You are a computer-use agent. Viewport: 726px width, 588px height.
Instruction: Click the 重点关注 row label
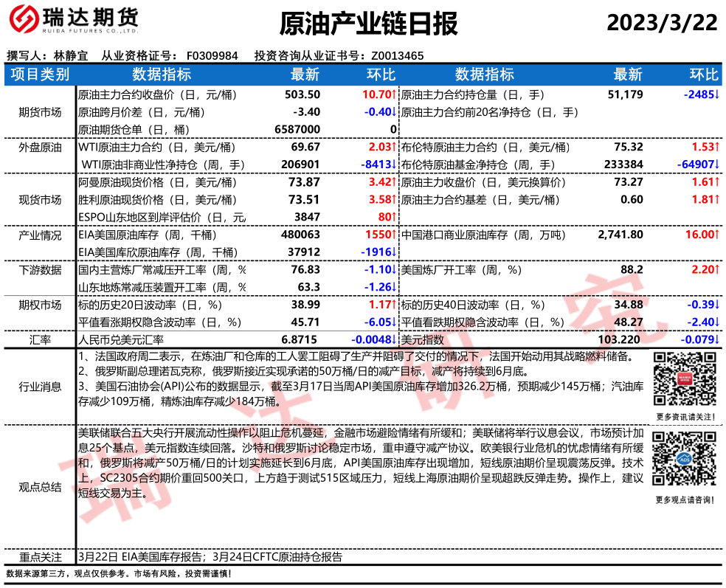(x=40, y=557)
